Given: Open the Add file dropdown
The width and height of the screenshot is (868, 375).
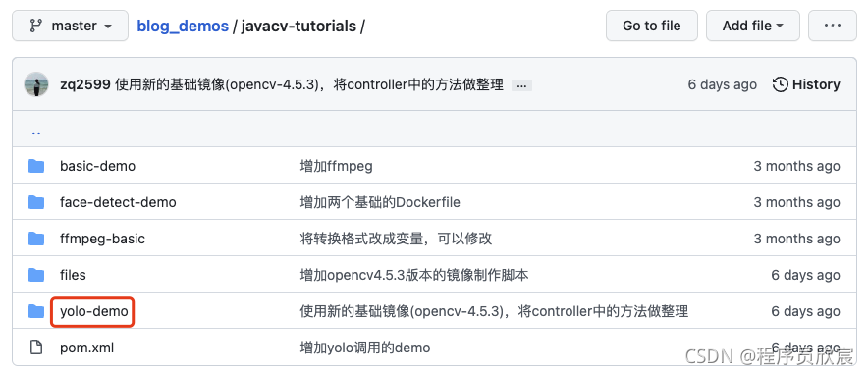Looking at the screenshot, I should pyautogui.click(x=753, y=26).
